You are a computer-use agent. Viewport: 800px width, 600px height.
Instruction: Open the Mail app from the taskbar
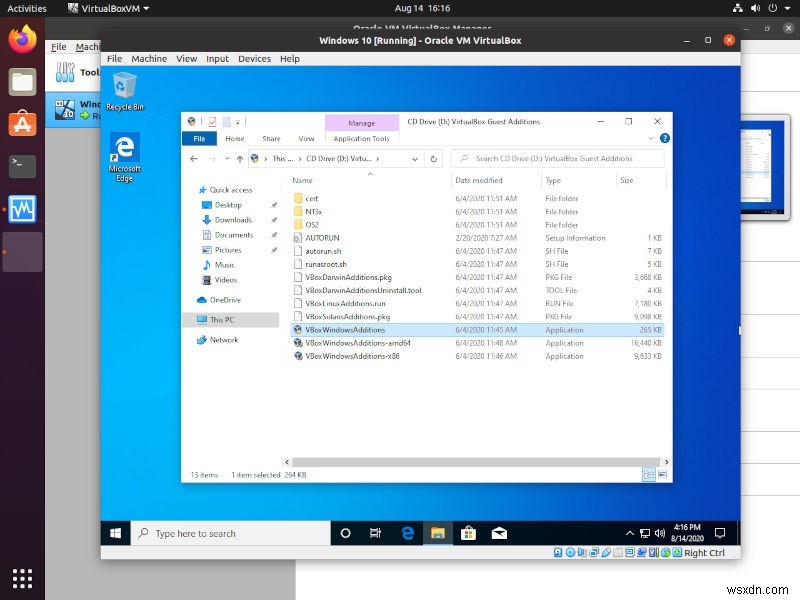tap(498, 533)
